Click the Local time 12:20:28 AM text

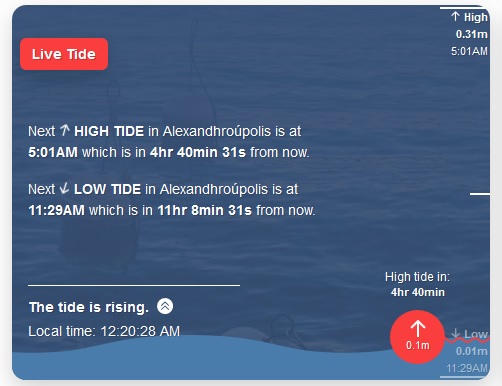pyautogui.click(x=104, y=331)
